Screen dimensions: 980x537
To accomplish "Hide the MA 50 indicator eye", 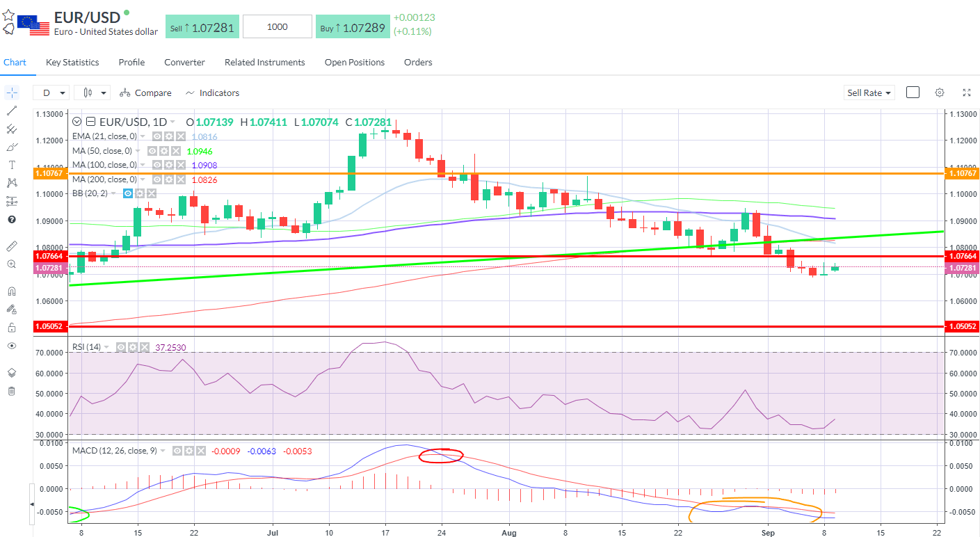I will pyautogui.click(x=152, y=151).
